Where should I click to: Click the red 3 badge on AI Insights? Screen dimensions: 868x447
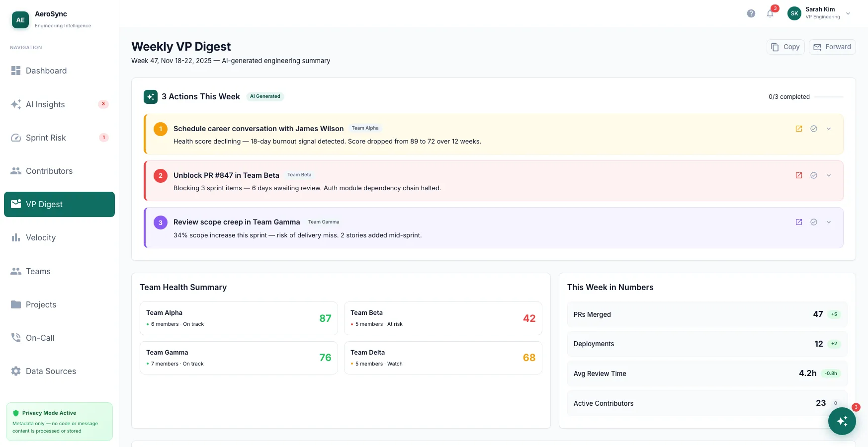103,104
